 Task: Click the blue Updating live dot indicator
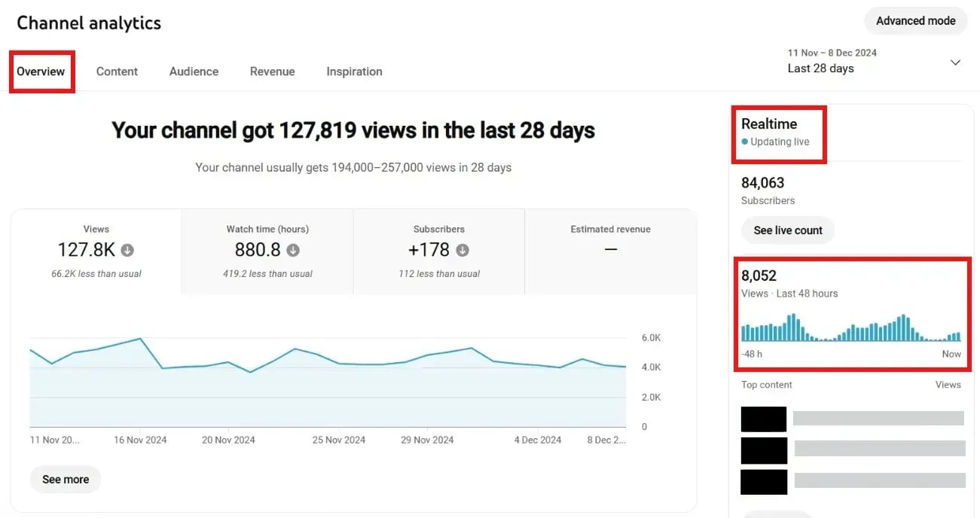(745, 142)
